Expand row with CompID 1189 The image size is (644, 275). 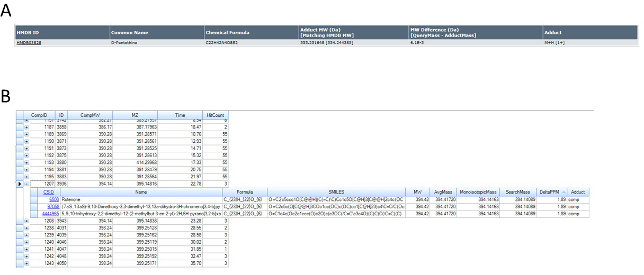(x=26, y=134)
